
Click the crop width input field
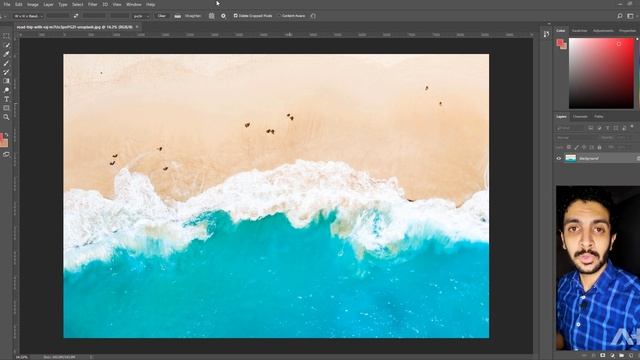point(58,16)
